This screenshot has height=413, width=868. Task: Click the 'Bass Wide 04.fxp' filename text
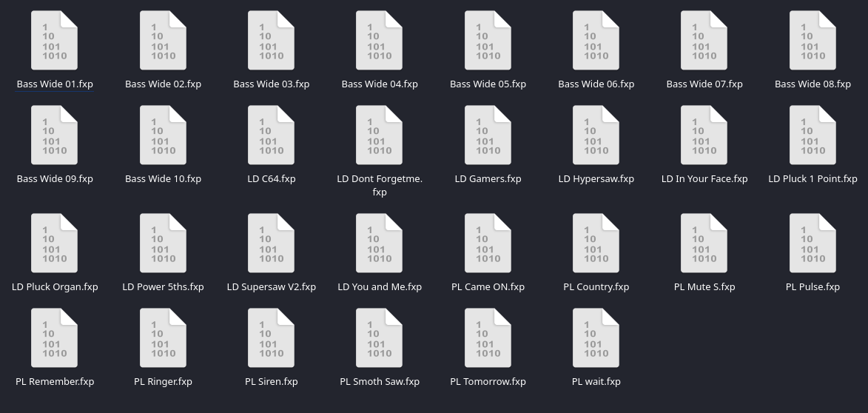379,84
